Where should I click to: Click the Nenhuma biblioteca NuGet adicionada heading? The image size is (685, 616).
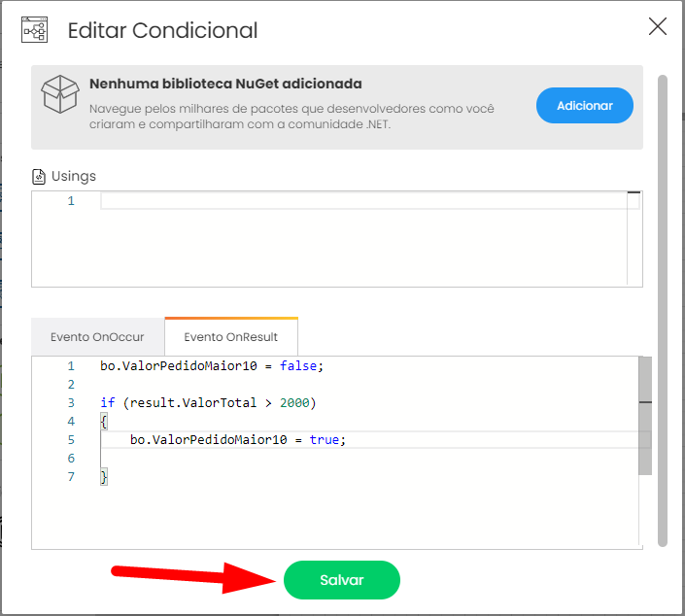coord(225,84)
